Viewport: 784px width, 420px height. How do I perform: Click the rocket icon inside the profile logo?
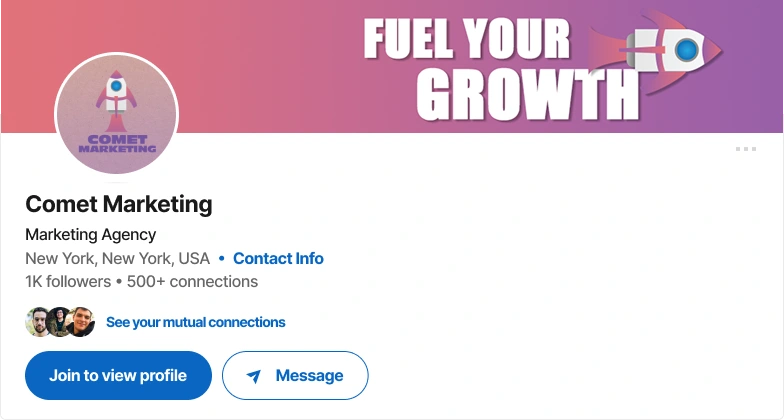[x=116, y=99]
